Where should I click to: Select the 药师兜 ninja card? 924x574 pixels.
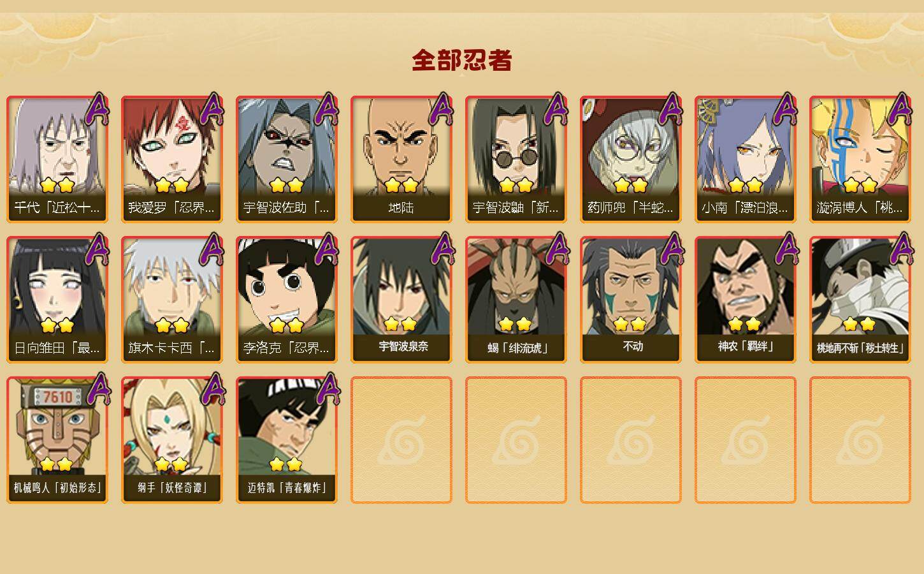tap(631, 159)
